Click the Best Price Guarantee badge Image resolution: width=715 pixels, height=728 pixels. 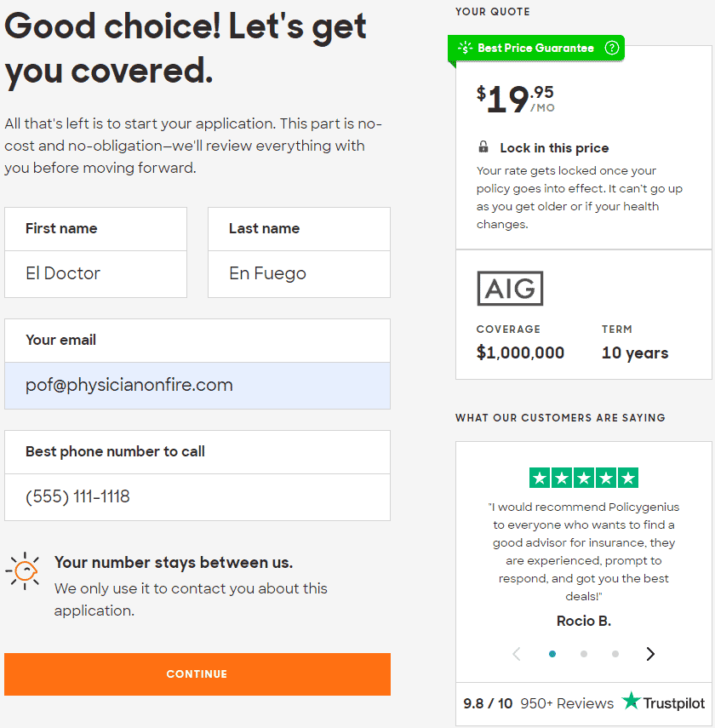point(535,48)
